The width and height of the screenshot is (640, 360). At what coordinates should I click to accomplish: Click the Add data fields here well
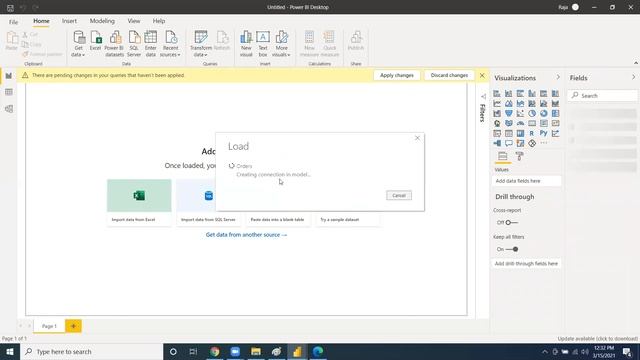pyautogui.click(x=526, y=181)
